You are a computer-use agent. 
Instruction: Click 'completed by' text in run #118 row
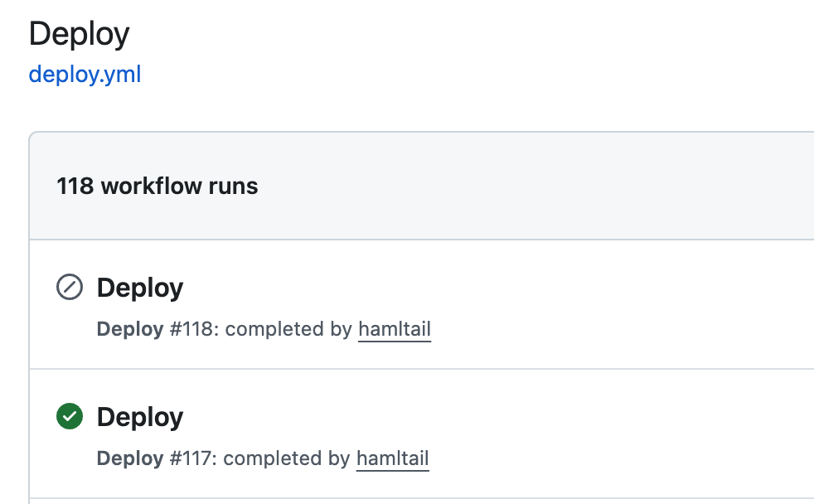[289, 329]
